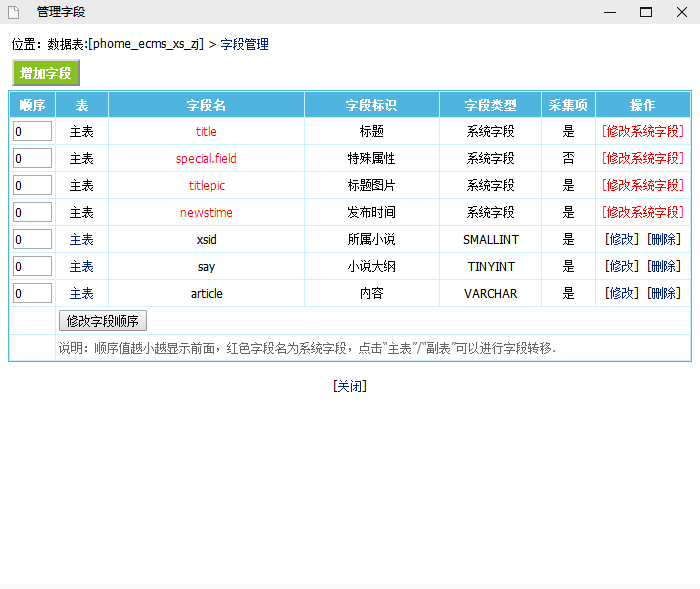Viewport: 700px width, 589px height.
Task: Click the 增加字段 button
Action: 46,73
